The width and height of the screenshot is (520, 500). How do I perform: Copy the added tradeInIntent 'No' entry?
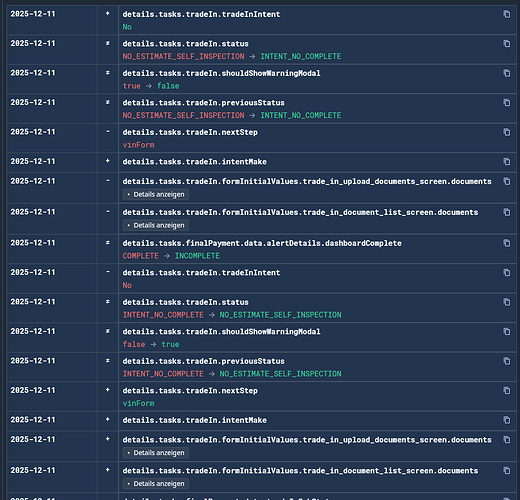[x=507, y=14]
